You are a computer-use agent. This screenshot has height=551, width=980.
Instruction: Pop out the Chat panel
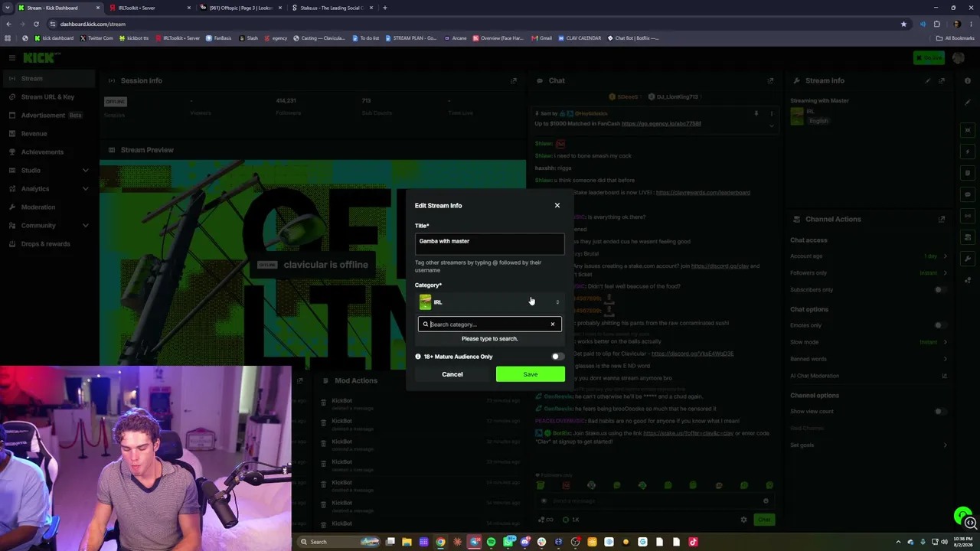click(x=770, y=80)
